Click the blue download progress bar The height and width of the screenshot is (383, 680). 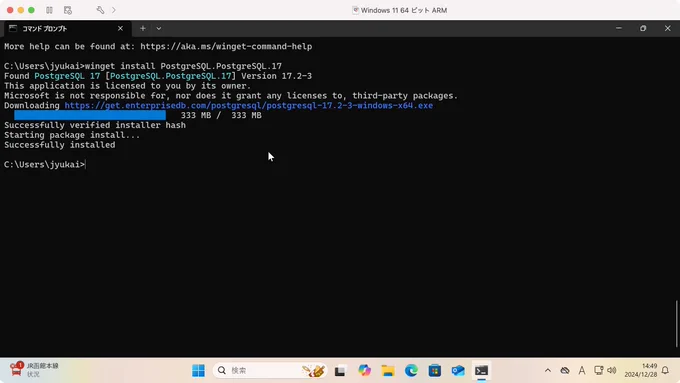(x=90, y=115)
